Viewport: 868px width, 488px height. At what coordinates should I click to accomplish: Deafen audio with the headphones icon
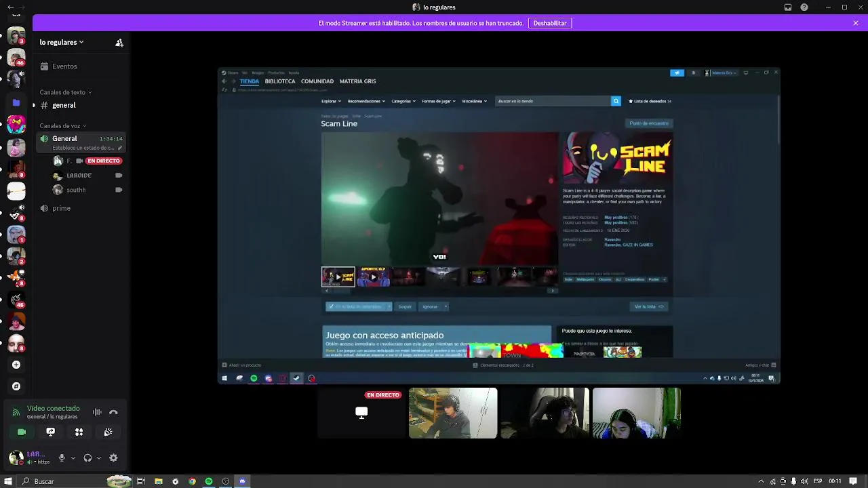(x=87, y=458)
